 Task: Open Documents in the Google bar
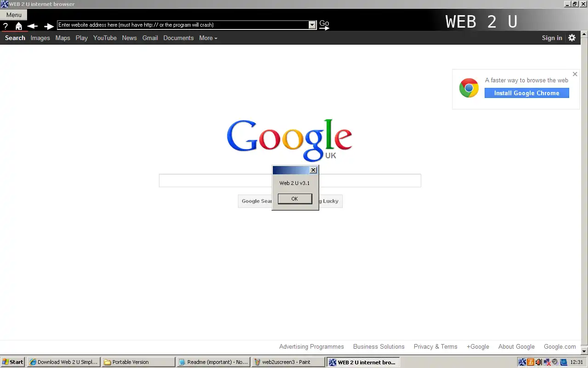[178, 38]
